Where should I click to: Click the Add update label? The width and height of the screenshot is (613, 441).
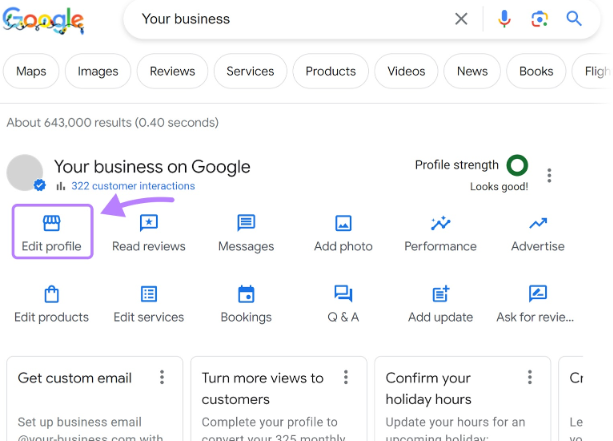click(x=441, y=317)
